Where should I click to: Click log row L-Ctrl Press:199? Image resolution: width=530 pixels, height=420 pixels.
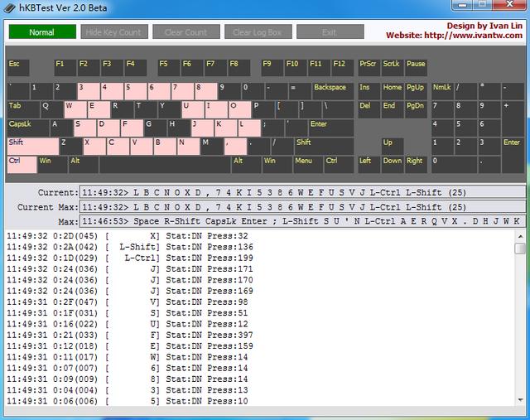(130, 258)
